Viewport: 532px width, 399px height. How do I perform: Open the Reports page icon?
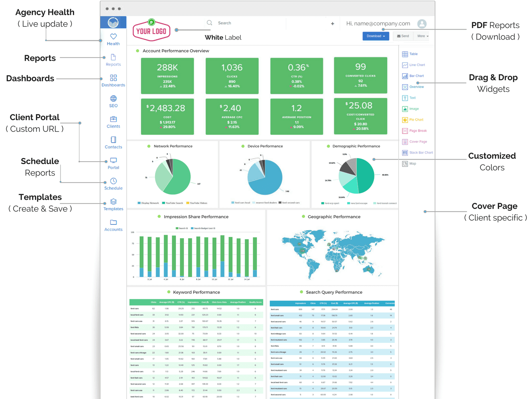(113, 57)
